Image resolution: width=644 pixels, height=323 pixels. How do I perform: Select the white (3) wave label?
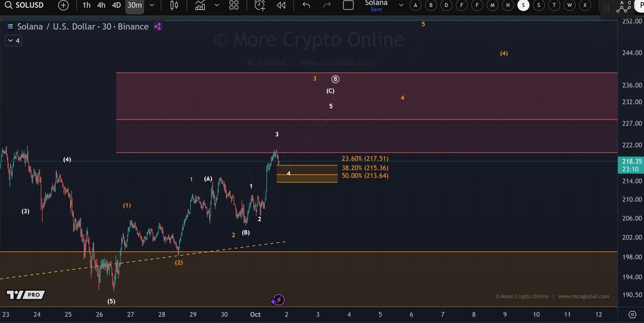[x=25, y=211]
